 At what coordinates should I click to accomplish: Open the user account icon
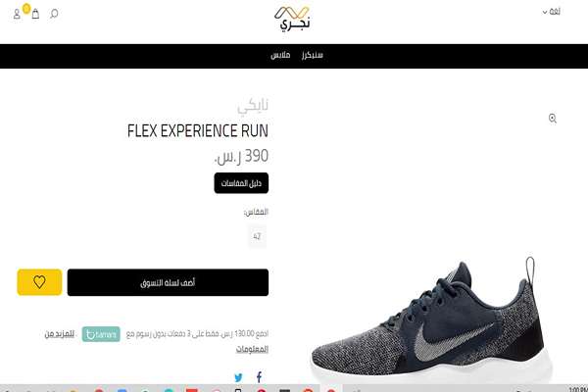pyautogui.click(x=17, y=15)
